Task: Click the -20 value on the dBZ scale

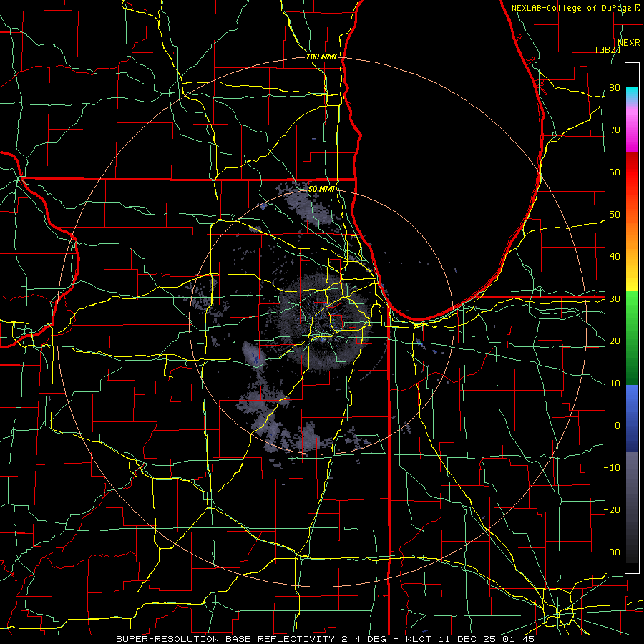Action: [x=612, y=510]
